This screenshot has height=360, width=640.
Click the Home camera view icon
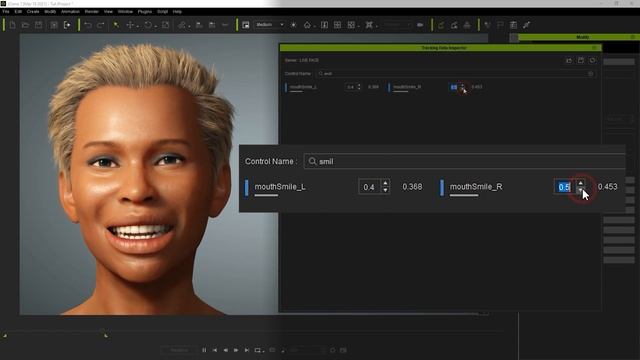click(307, 25)
